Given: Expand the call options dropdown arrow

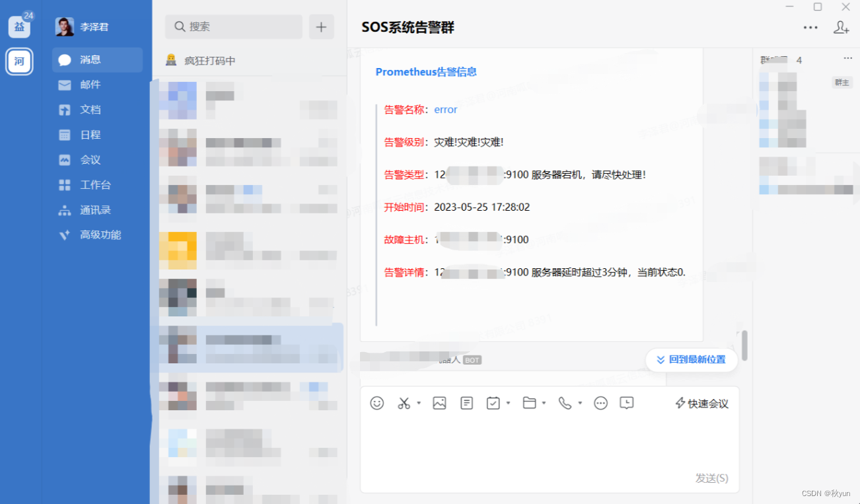Looking at the screenshot, I should 580,403.
